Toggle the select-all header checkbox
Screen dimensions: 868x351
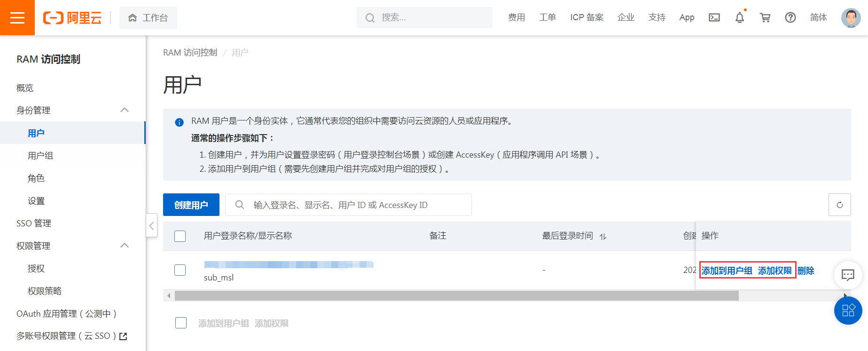180,236
